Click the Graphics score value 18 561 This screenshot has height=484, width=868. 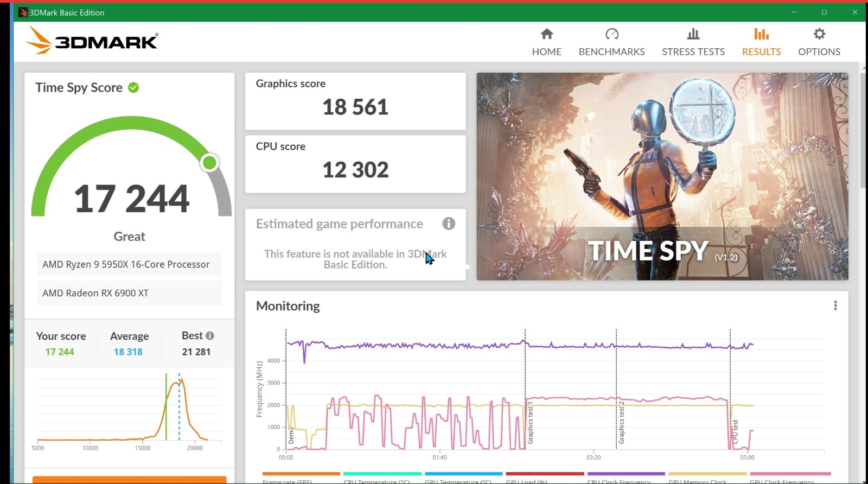(x=355, y=107)
